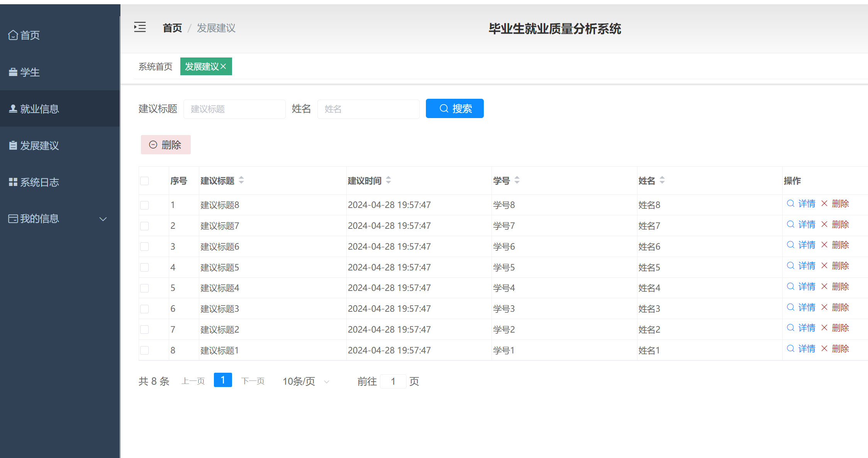Viewport: 868px width, 458px height.
Task: Sort the table by 建议时间 column
Action: click(388, 180)
